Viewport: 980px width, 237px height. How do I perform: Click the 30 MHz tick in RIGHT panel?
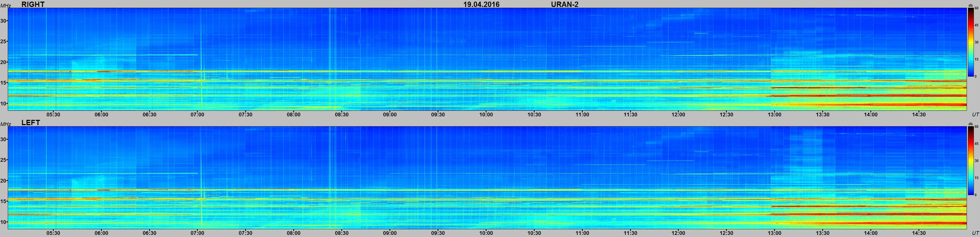tap(3, 21)
